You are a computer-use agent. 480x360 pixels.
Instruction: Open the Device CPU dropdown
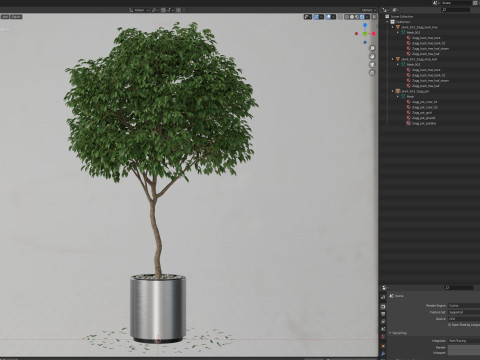(x=464, y=319)
